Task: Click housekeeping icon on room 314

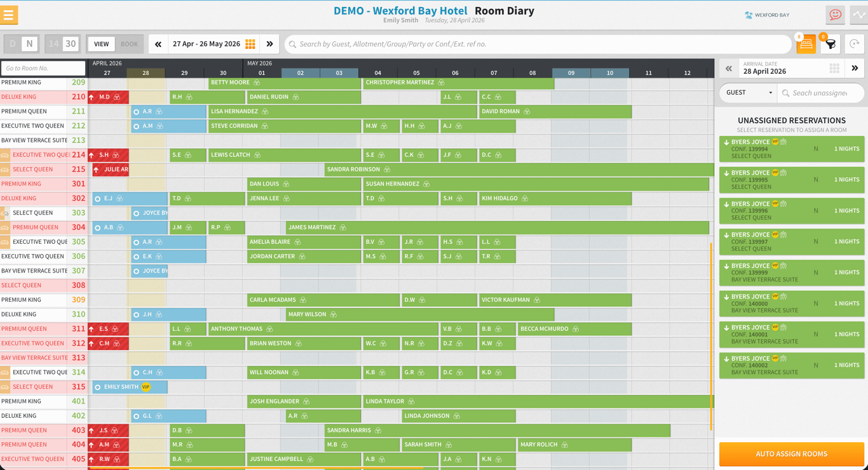Action: 5,372
